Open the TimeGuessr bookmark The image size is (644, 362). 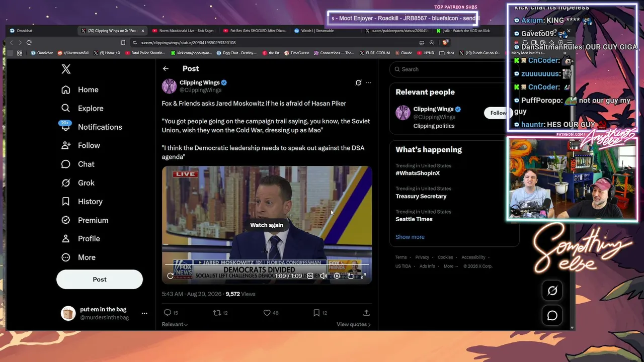coord(297,53)
